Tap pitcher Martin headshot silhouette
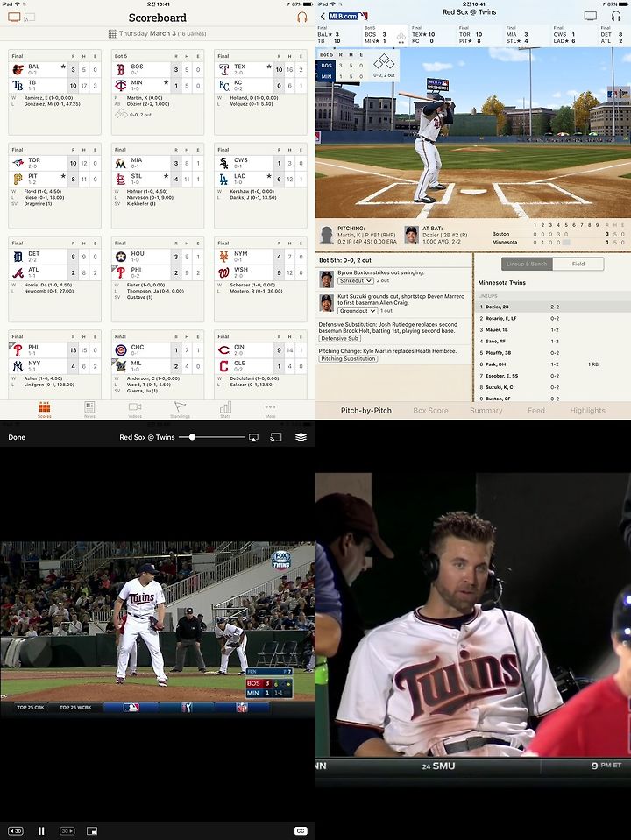Image resolution: width=631 pixels, height=840 pixels. (x=327, y=235)
